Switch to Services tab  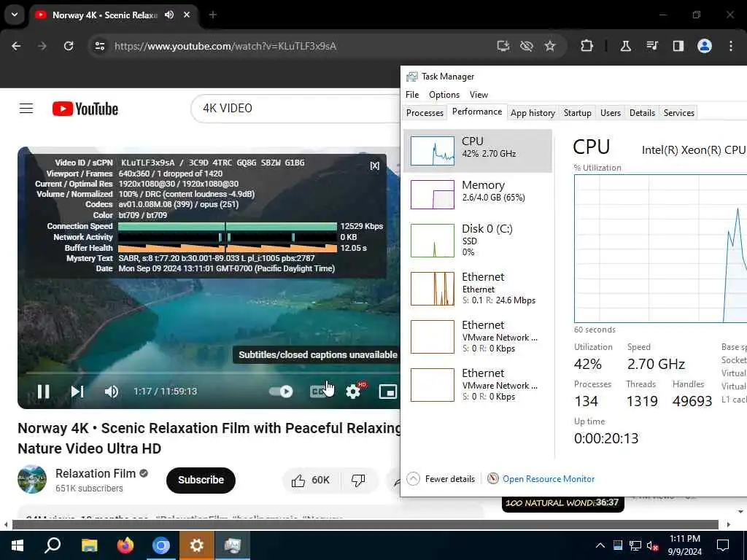[x=679, y=113]
